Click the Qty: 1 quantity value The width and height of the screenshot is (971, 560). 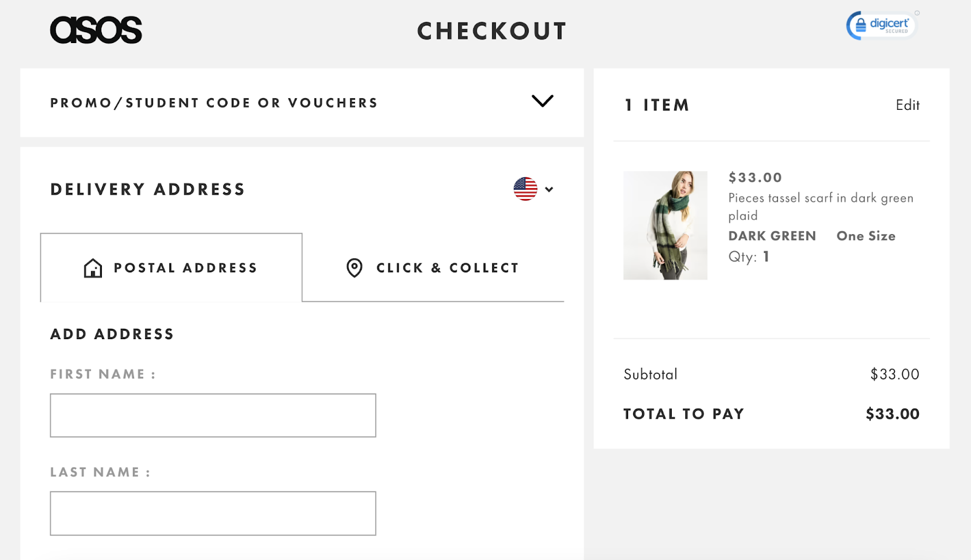747,256
